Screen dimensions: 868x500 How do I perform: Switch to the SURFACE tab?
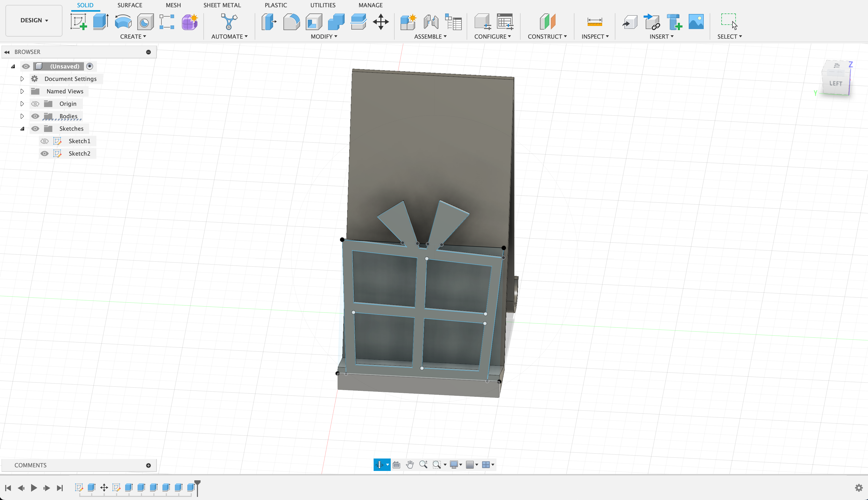pos(129,5)
